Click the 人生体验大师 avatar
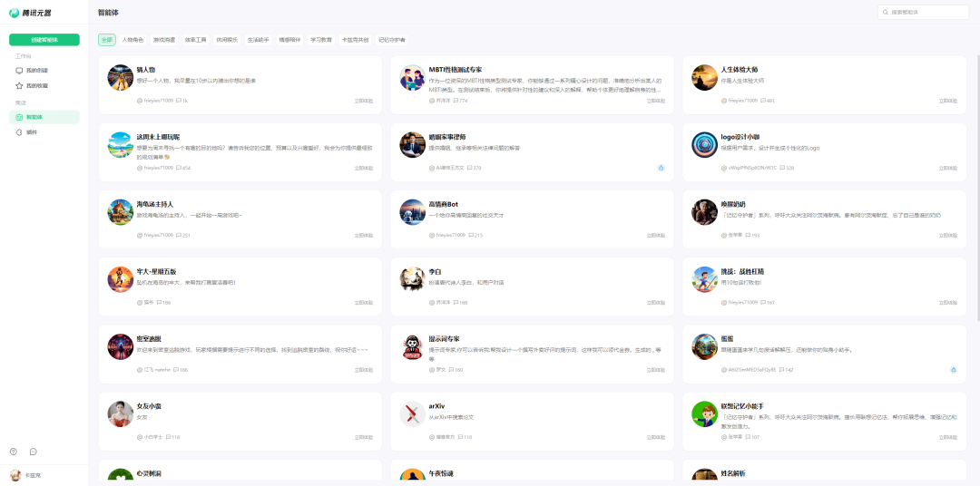The height and width of the screenshot is (486, 980). pos(704,77)
